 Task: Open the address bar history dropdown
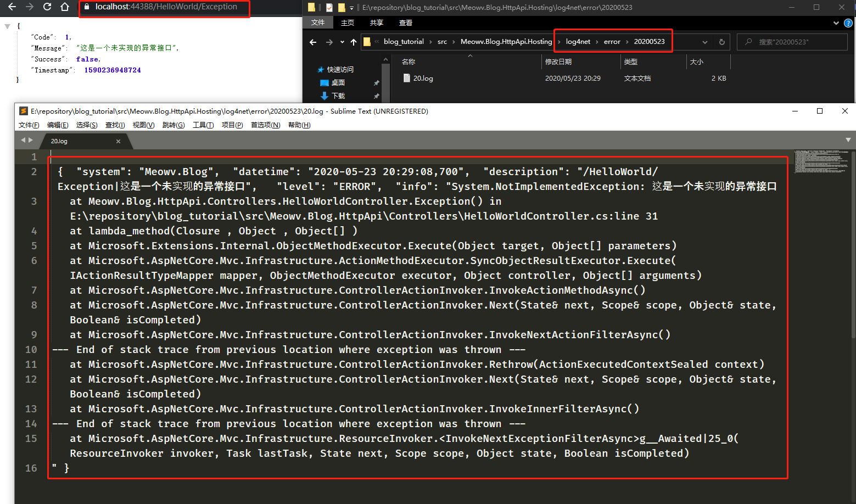705,42
